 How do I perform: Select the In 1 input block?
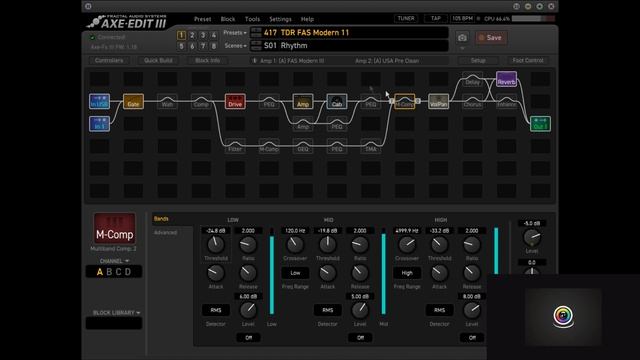tap(99, 124)
